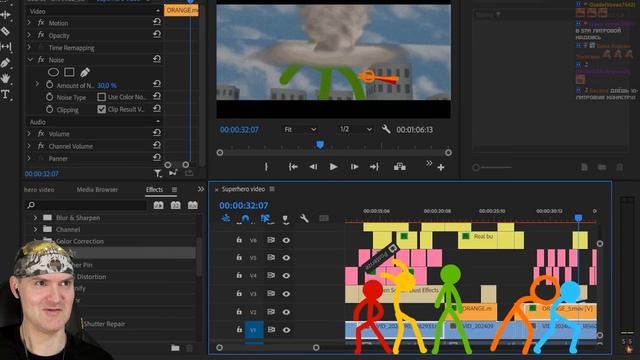The width and height of the screenshot is (640, 360).
Task: Create 4-point rectangle mask for Noise
Action: pyautogui.click(x=69, y=72)
